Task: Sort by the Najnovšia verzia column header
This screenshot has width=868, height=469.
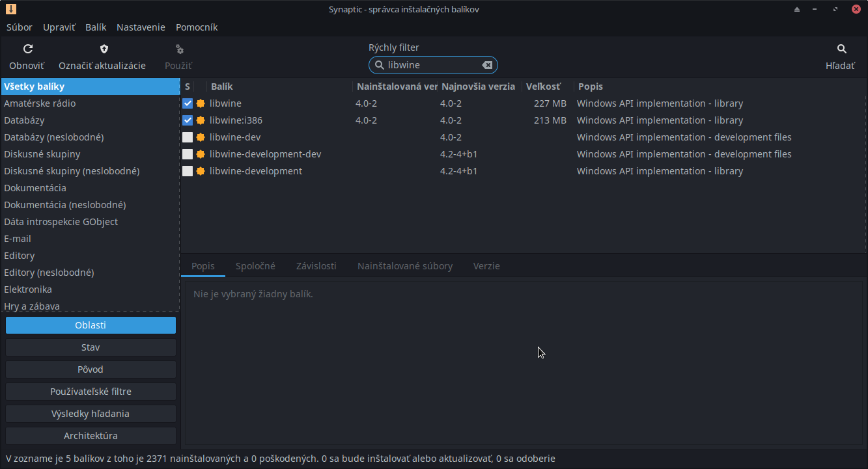Action: [480, 87]
